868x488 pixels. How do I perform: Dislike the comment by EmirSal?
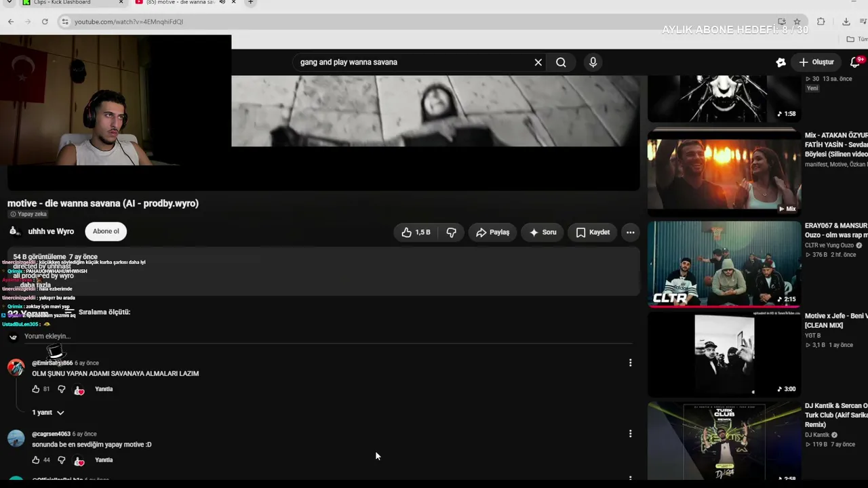(x=61, y=389)
